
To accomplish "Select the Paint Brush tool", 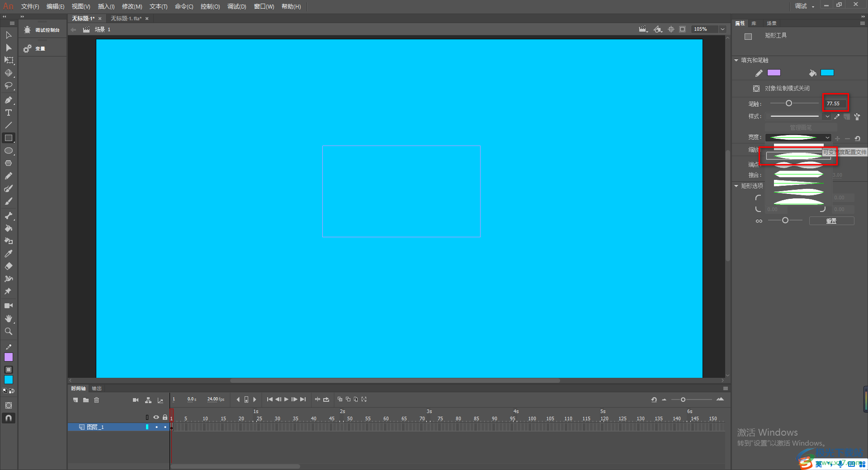I will (9, 188).
